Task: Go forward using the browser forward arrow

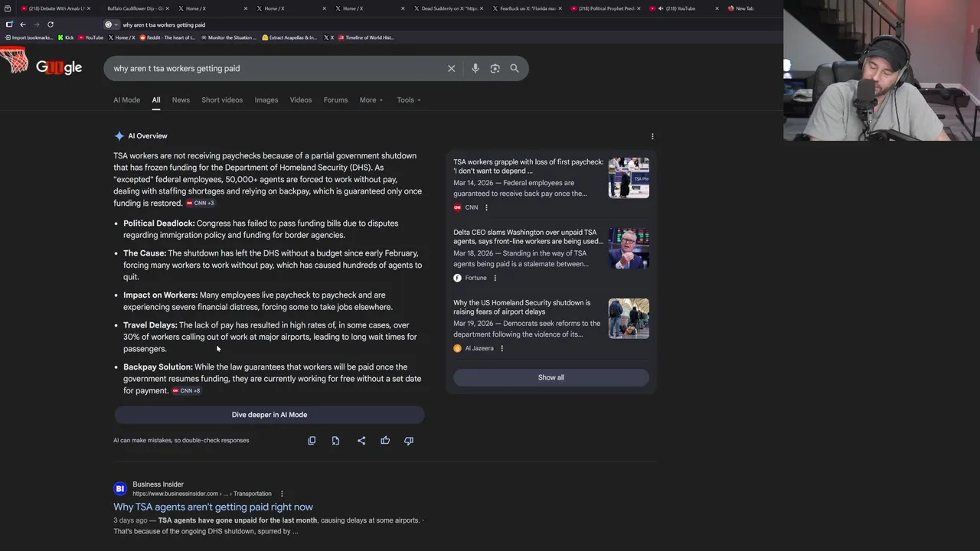Action: tap(36, 24)
